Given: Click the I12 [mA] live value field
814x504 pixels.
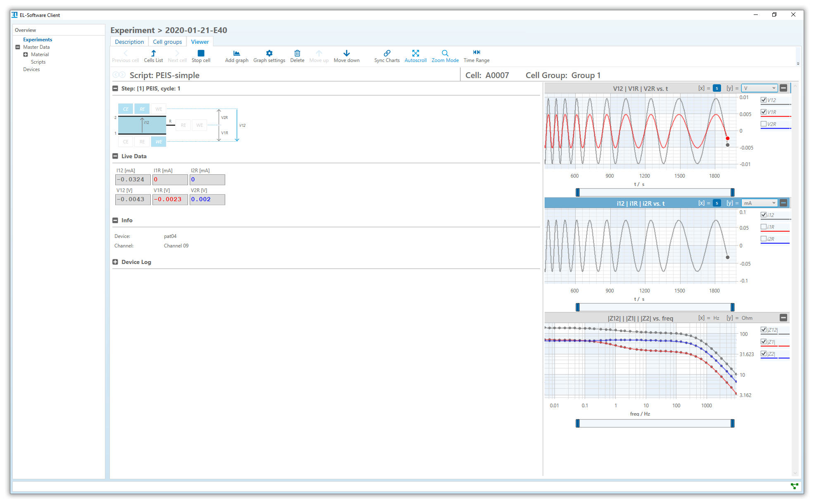Looking at the screenshot, I should point(133,180).
